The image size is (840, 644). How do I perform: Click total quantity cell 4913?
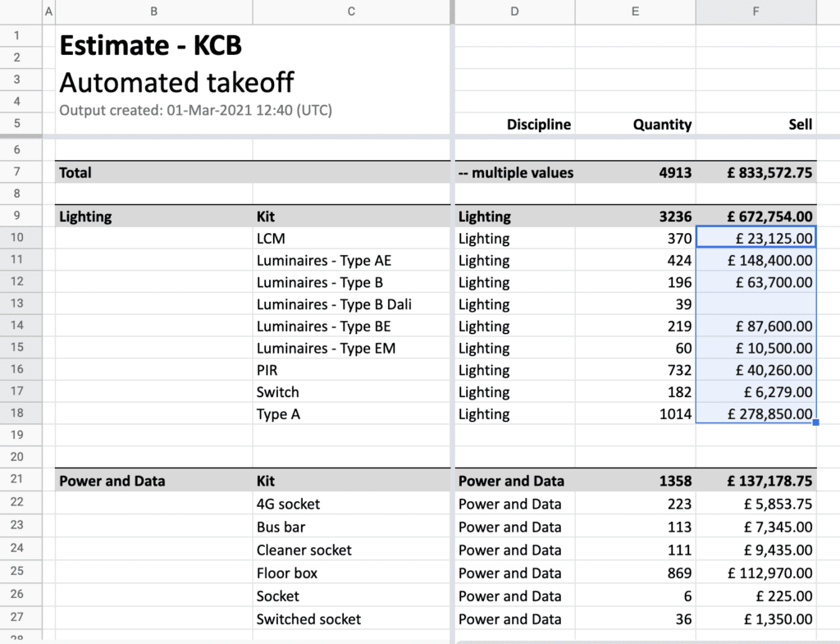(x=636, y=172)
